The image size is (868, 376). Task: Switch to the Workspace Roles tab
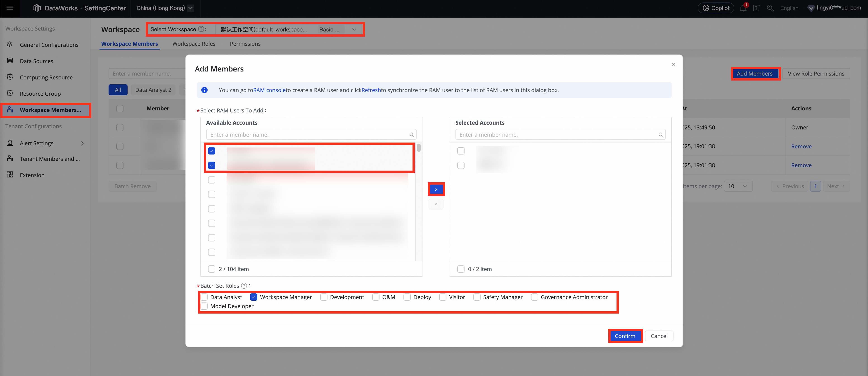pyautogui.click(x=194, y=43)
